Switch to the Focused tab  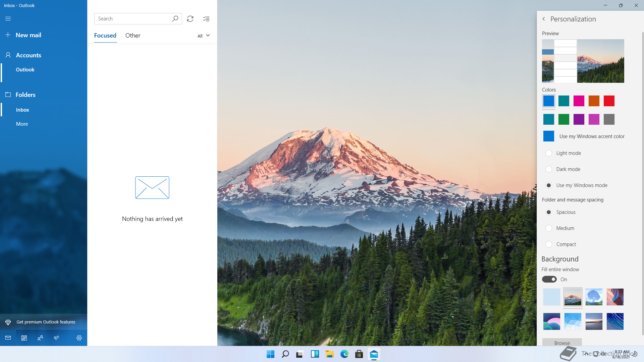(105, 36)
